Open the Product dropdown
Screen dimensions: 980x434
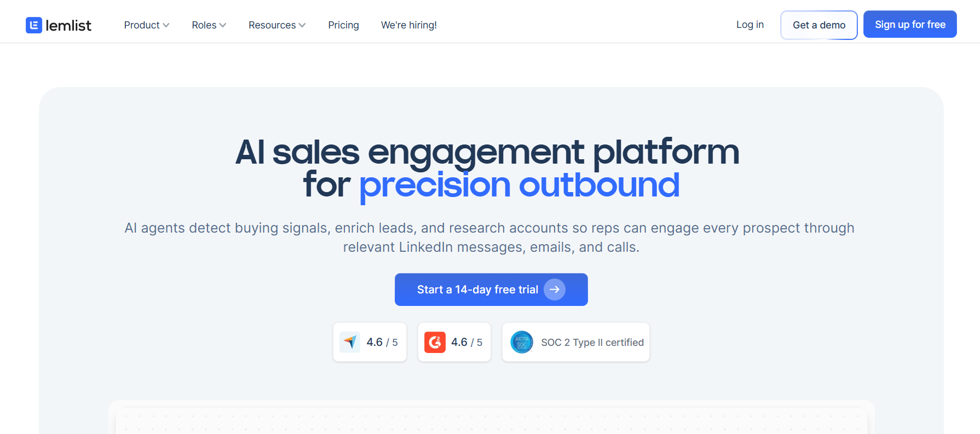coord(146,25)
